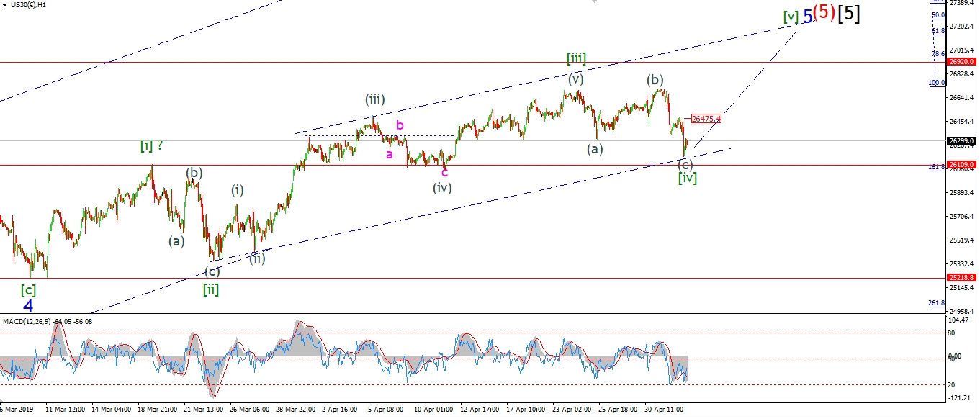Click the 261.8 Fibonacci level label

click(936, 302)
